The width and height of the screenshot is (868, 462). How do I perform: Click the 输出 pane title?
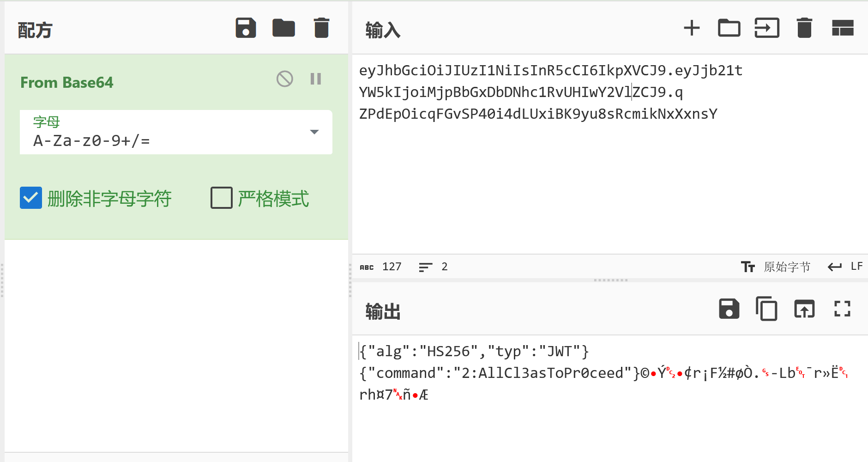point(383,311)
